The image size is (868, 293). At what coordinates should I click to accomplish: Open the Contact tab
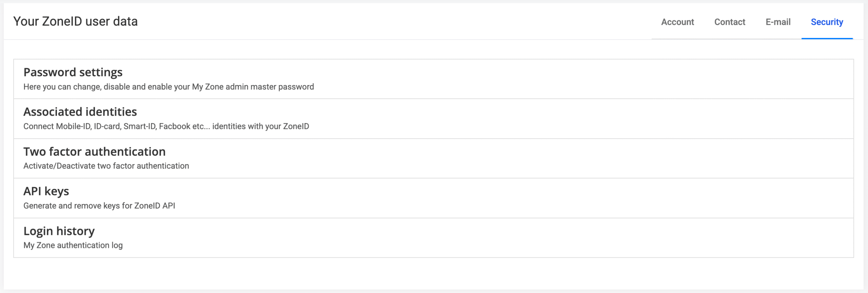(x=730, y=22)
